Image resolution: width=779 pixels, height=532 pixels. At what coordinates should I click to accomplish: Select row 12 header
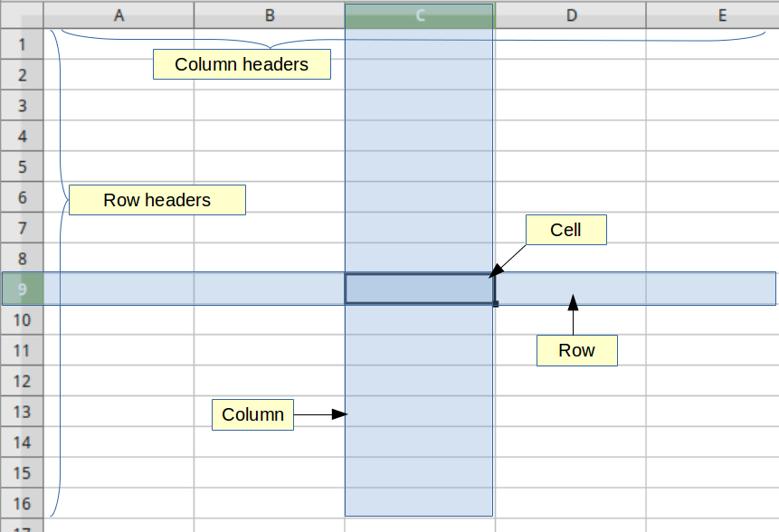(22, 381)
